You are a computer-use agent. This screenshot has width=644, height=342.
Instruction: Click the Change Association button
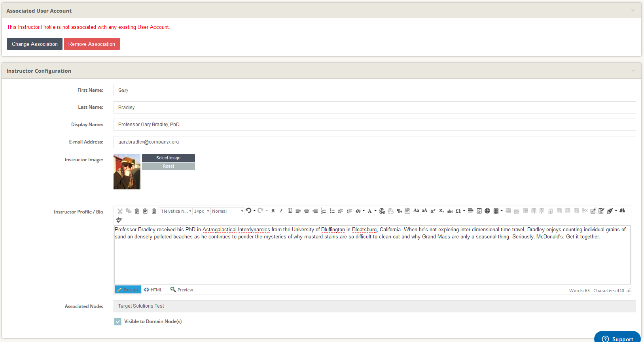[35, 44]
